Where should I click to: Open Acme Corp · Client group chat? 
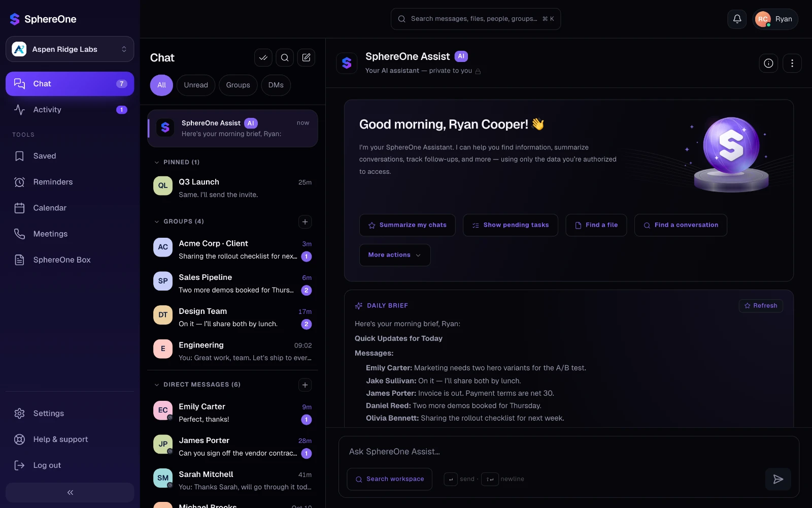coord(232,249)
